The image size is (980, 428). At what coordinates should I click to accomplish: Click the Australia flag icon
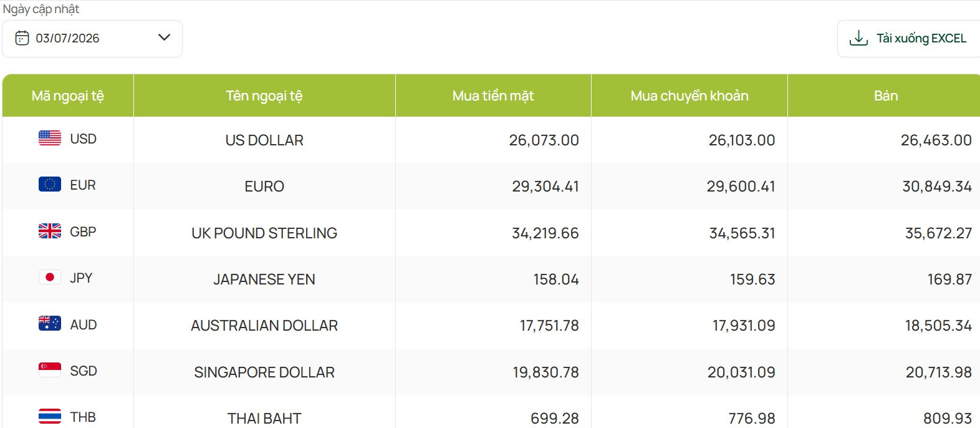50,323
